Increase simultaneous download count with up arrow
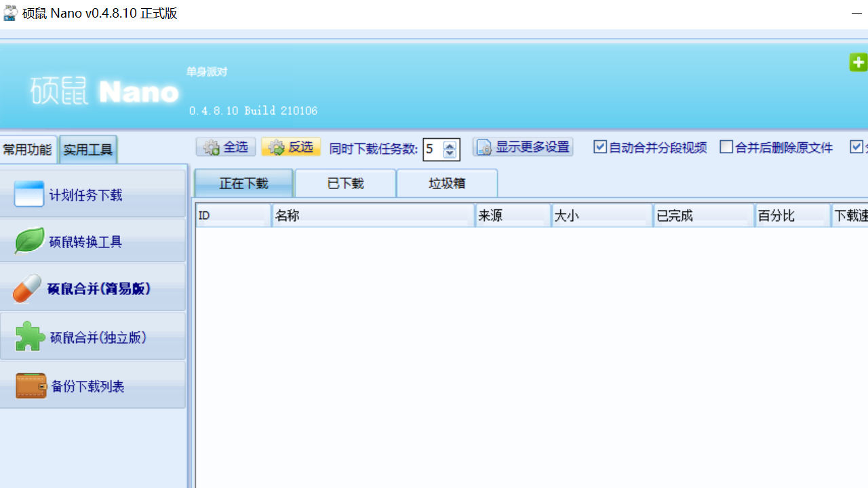 coord(450,145)
